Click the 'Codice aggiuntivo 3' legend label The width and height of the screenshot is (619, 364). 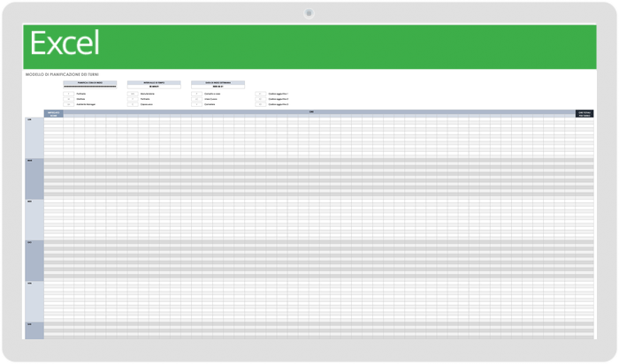click(x=279, y=104)
